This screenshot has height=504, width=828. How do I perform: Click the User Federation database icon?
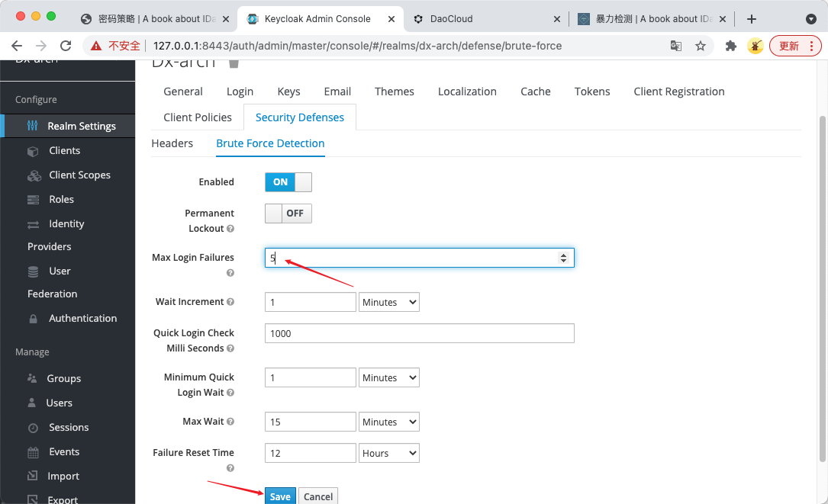pyautogui.click(x=33, y=271)
